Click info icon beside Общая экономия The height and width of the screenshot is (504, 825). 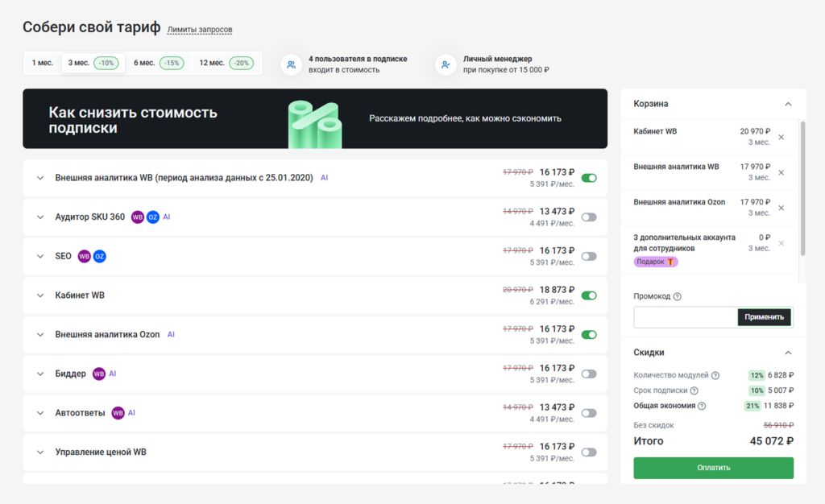tap(702, 406)
